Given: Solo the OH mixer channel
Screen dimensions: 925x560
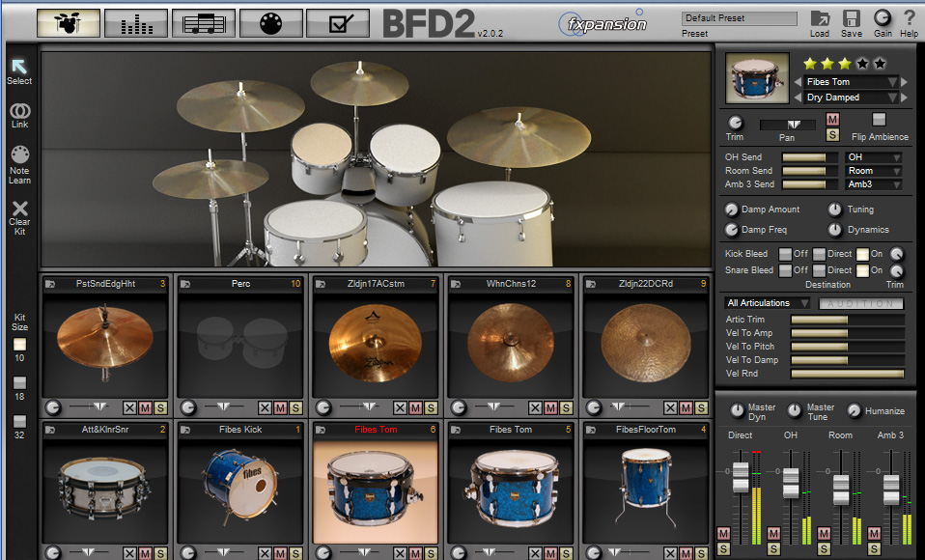Looking at the screenshot, I should [x=773, y=548].
